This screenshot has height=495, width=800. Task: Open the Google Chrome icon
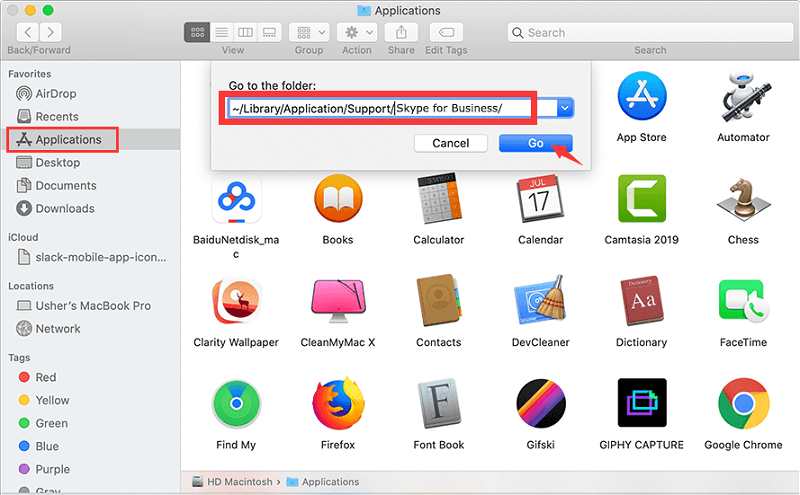(743, 405)
